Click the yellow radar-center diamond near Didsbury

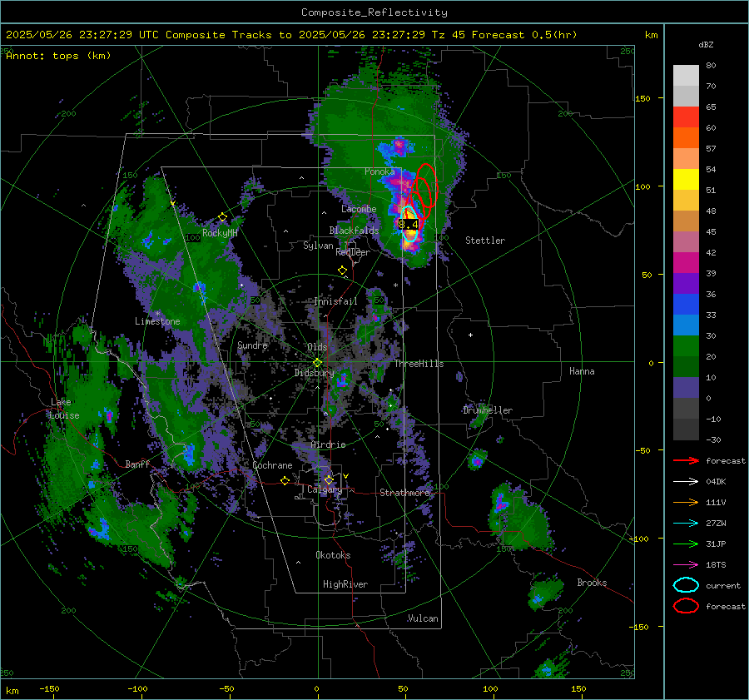coord(317,363)
